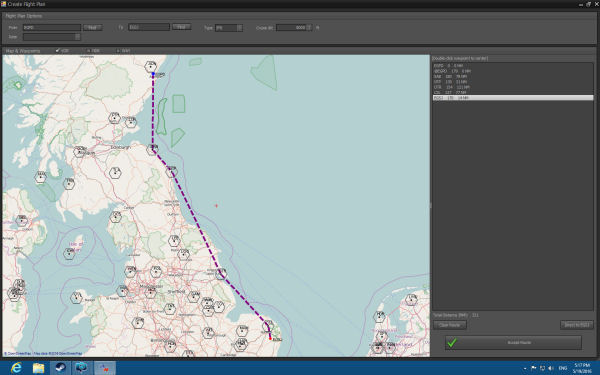Click the Cruise Alt value field
Viewport: 600px width, 375px height.
(x=292, y=28)
